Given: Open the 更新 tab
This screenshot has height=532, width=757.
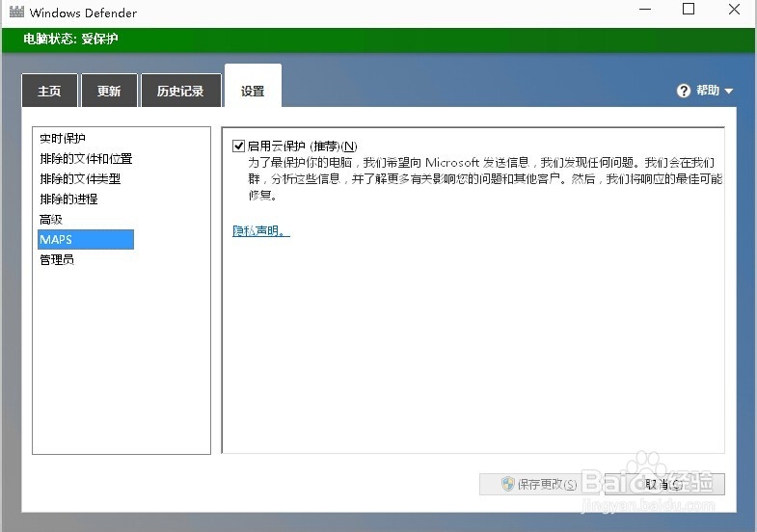Looking at the screenshot, I should coord(110,91).
